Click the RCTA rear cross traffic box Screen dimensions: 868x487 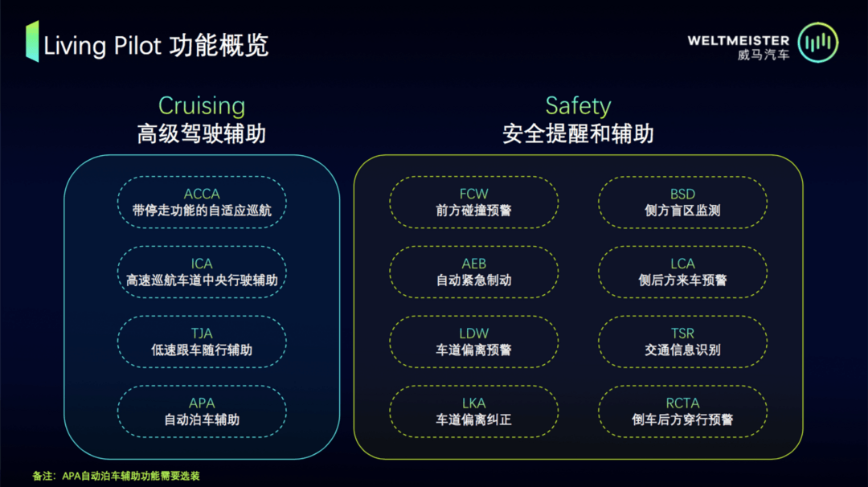682,411
